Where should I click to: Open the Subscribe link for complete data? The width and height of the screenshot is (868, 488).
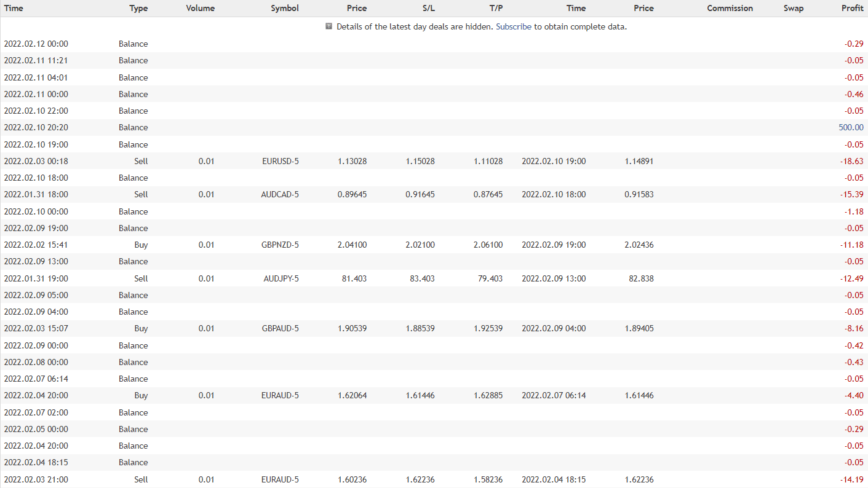514,26
